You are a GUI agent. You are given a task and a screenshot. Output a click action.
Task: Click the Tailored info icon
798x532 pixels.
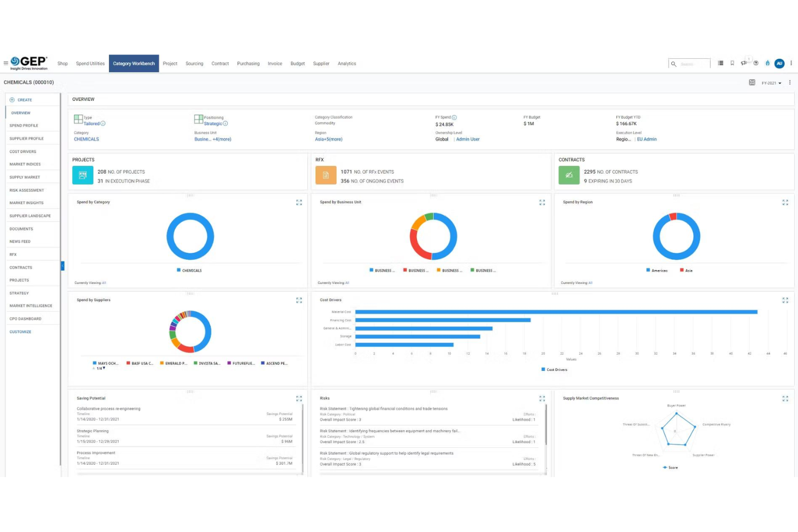coord(103,123)
